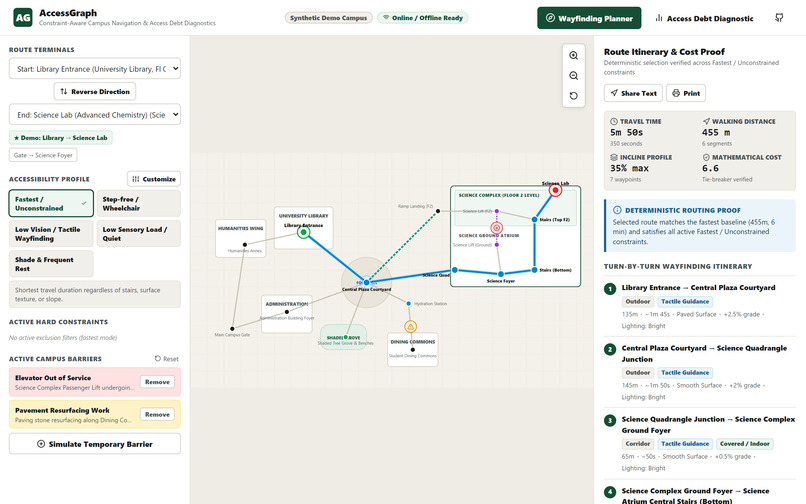806x504 pixels.
Task: Select Shade & Frequent Rest profile
Action: (x=51, y=264)
